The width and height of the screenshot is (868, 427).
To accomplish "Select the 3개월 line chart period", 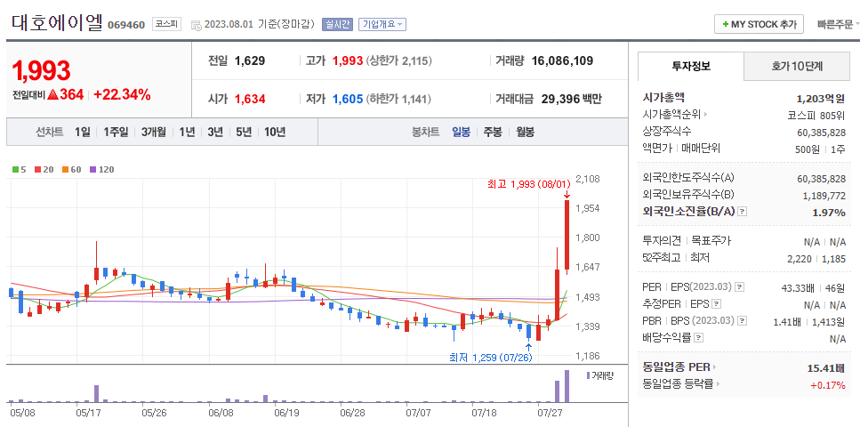I will coord(153,132).
